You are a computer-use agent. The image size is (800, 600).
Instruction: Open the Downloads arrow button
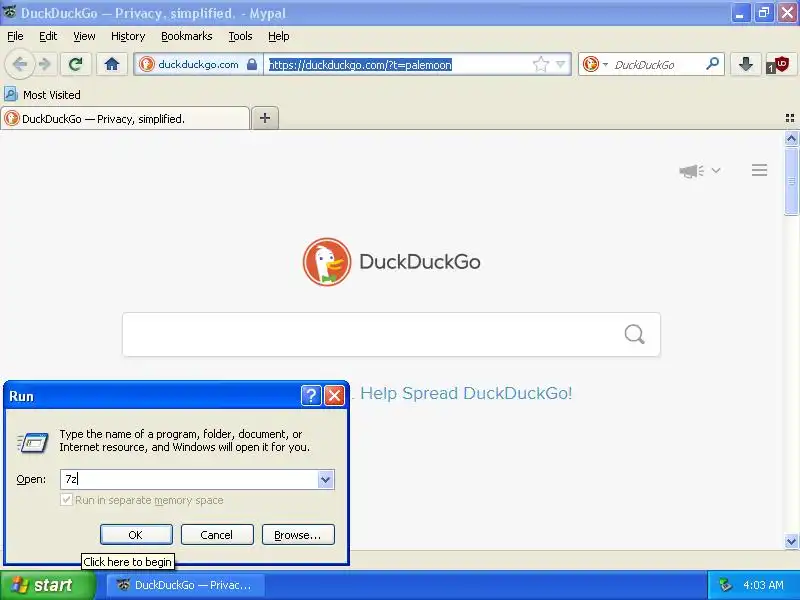pos(745,64)
